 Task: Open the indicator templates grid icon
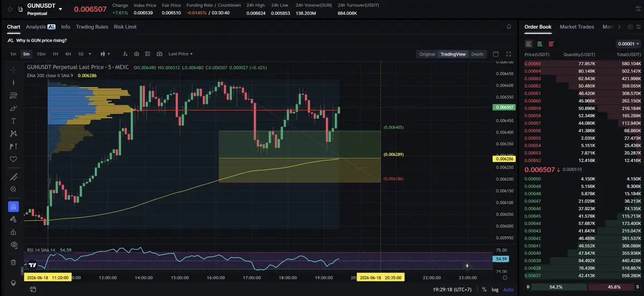click(148, 54)
